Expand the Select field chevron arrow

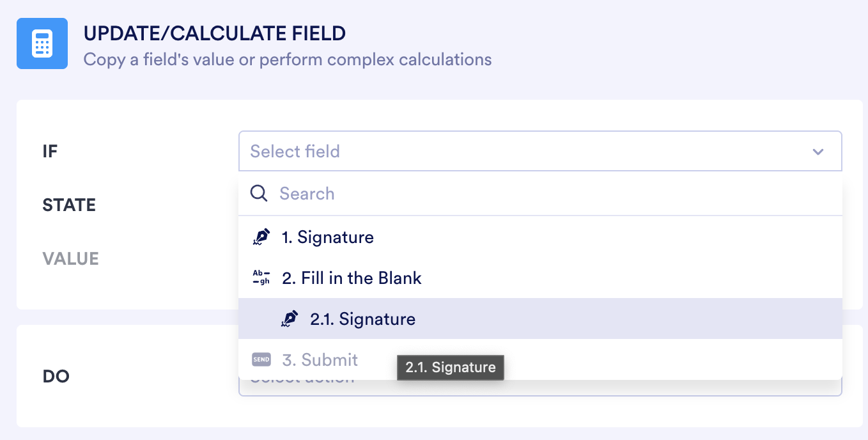(818, 151)
